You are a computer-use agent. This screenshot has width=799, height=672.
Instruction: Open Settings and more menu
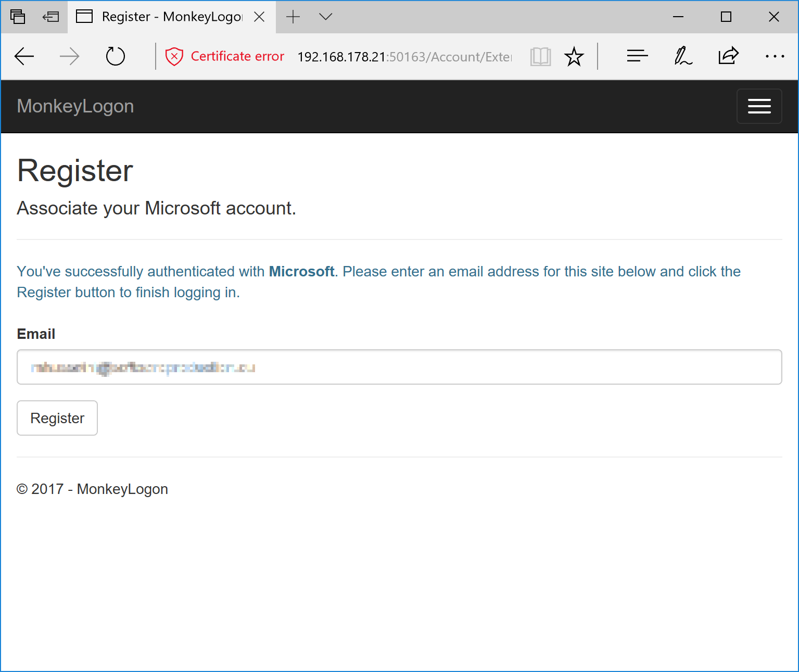click(x=775, y=56)
